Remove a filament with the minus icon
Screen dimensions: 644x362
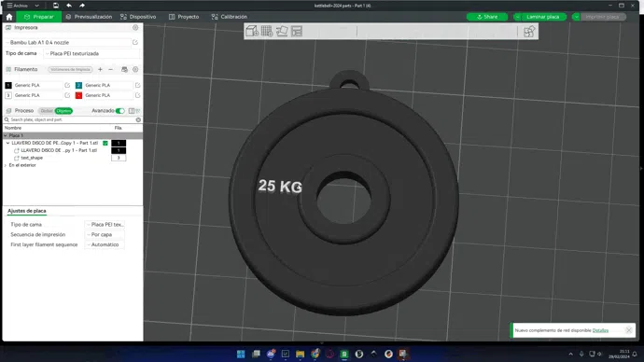[110, 69]
